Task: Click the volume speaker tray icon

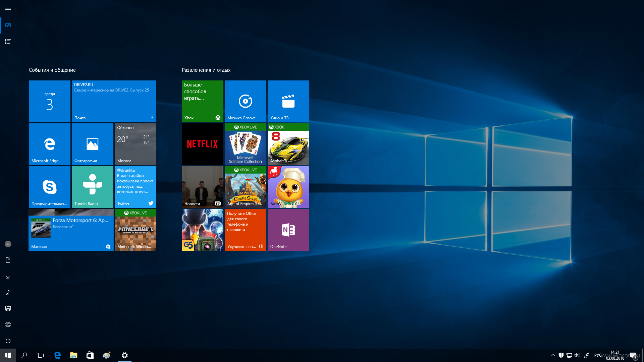Action: (577, 355)
